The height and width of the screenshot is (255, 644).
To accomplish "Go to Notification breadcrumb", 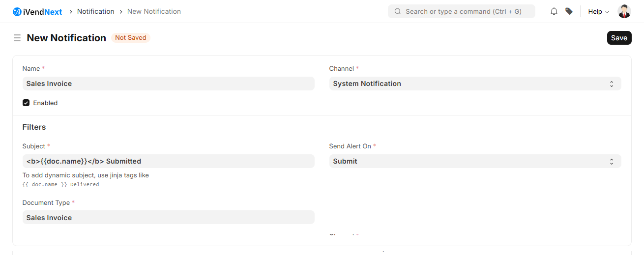I will coord(95,11).
